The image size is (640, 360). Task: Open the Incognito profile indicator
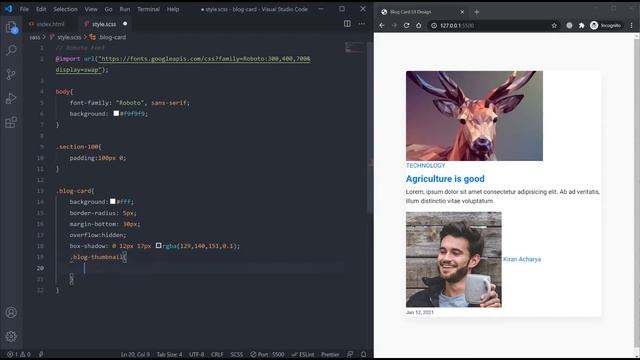tap(606, 25)
